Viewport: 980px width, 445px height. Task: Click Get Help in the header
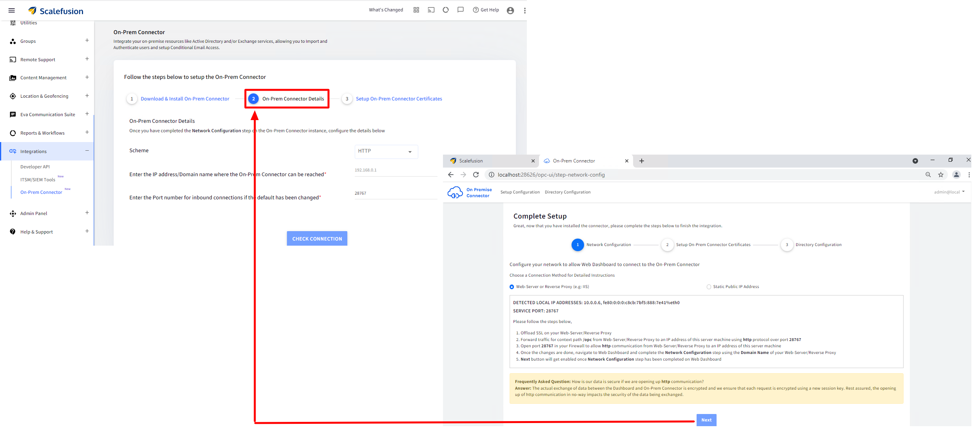coord(486,10)
